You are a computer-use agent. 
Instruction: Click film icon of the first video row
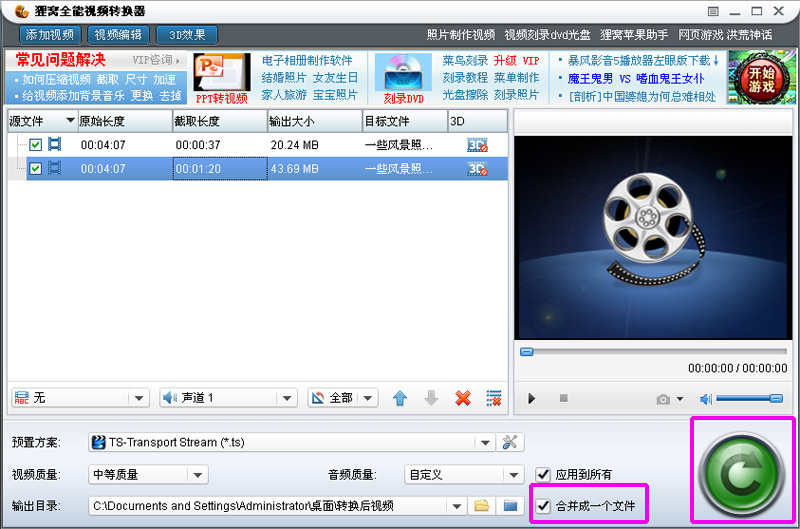tap(55, 144)
